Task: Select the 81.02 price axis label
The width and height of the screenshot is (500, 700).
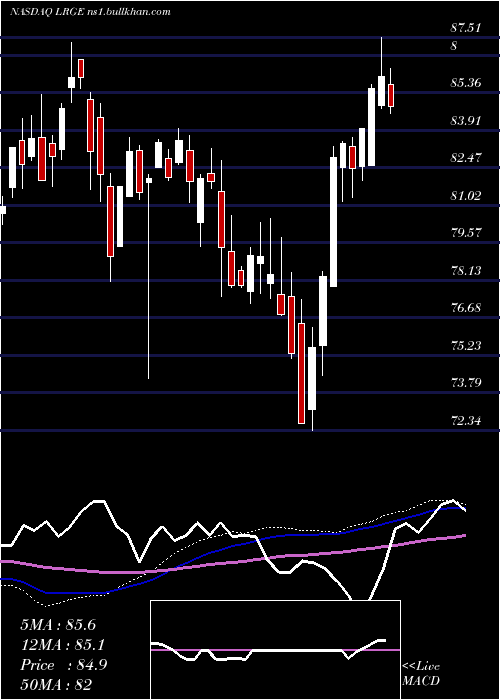Action: coord(466,195)
